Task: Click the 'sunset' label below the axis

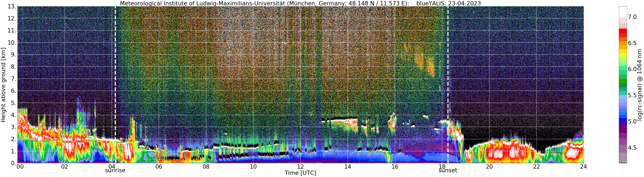Action: (x=448, y=171)
